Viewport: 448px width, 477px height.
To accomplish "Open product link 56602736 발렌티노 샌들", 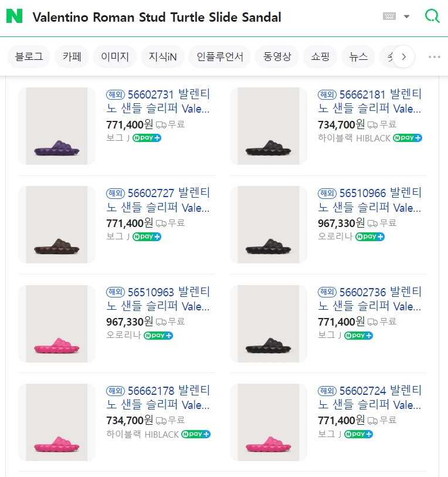I will pyautogui.click(x=369, y=299).
